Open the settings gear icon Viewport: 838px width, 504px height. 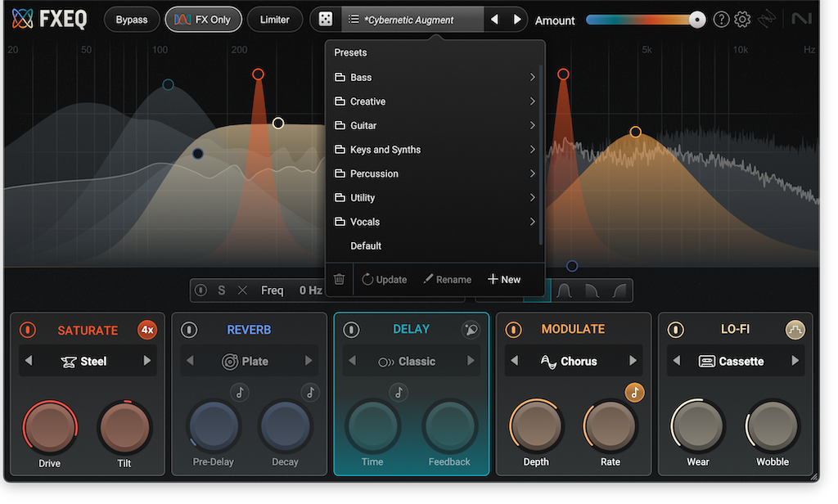[x=742, y=20]
